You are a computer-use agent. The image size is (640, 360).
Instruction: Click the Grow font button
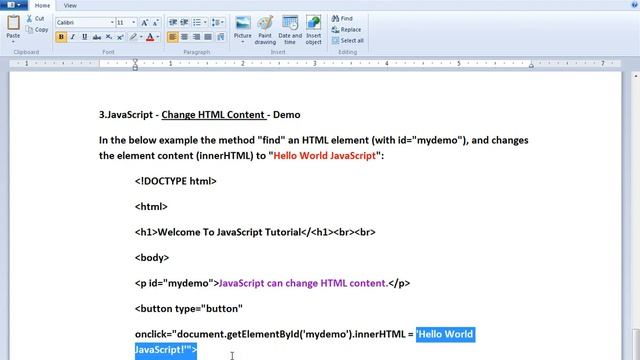[x=144, y=22]
